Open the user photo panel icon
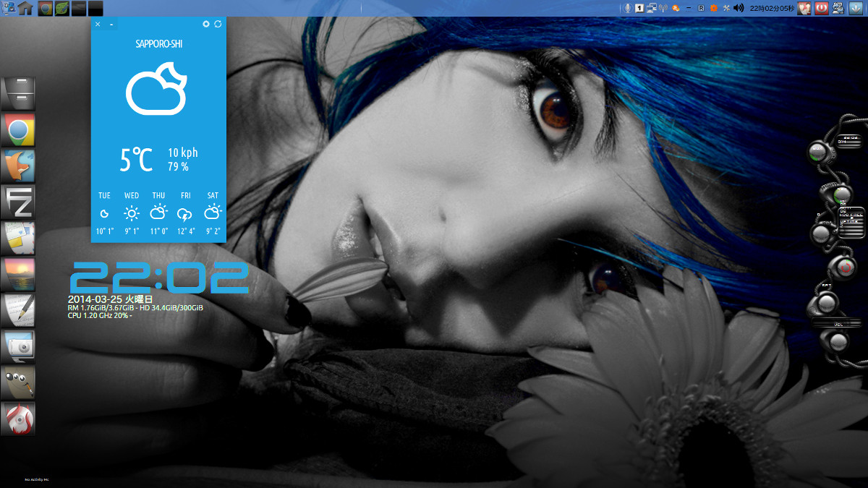The height and width of the screenshot is (488, 868). coord(804,8)
